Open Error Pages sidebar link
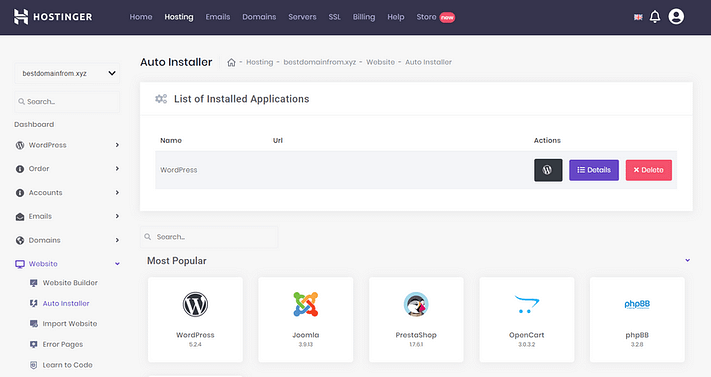This screenshot has width=711, height=377. 63,344
